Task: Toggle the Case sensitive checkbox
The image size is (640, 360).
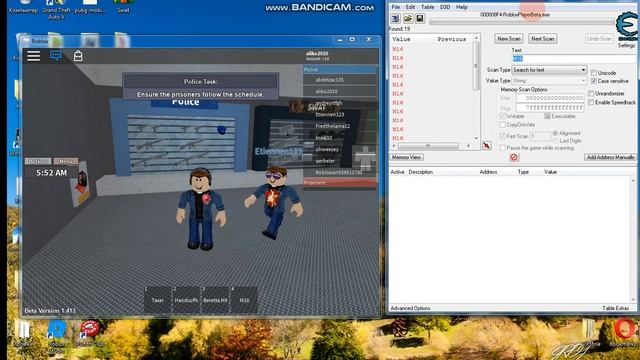Action: (x=593, y=81)
